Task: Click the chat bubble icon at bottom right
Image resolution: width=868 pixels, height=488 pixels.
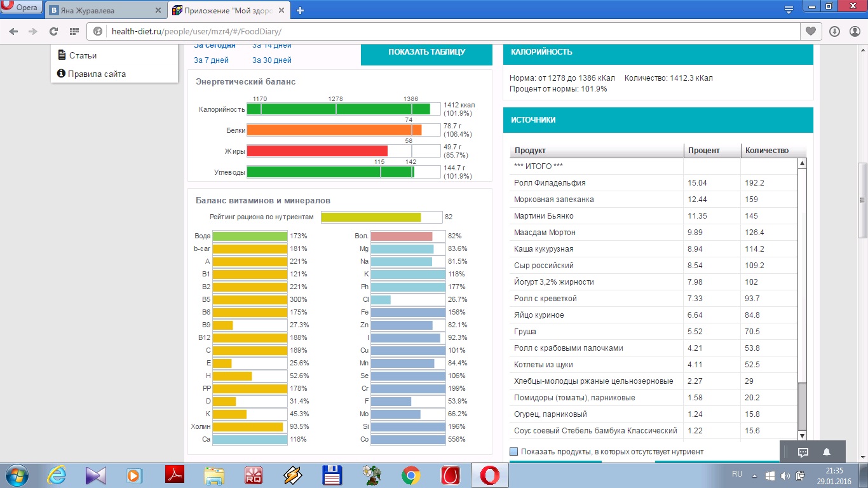Action: [x=803, y=452]
